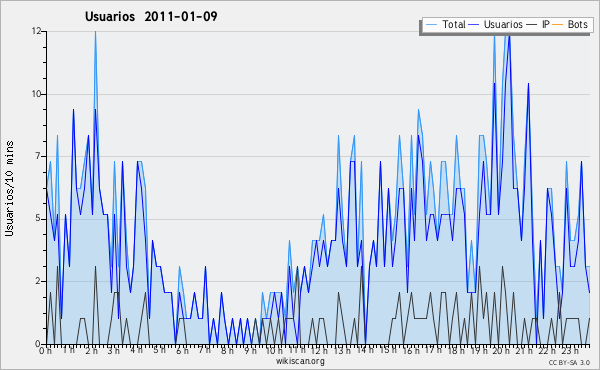Click the y-axis value '12'
This screenshot has height=370, width=600.
tap(37, 31)
